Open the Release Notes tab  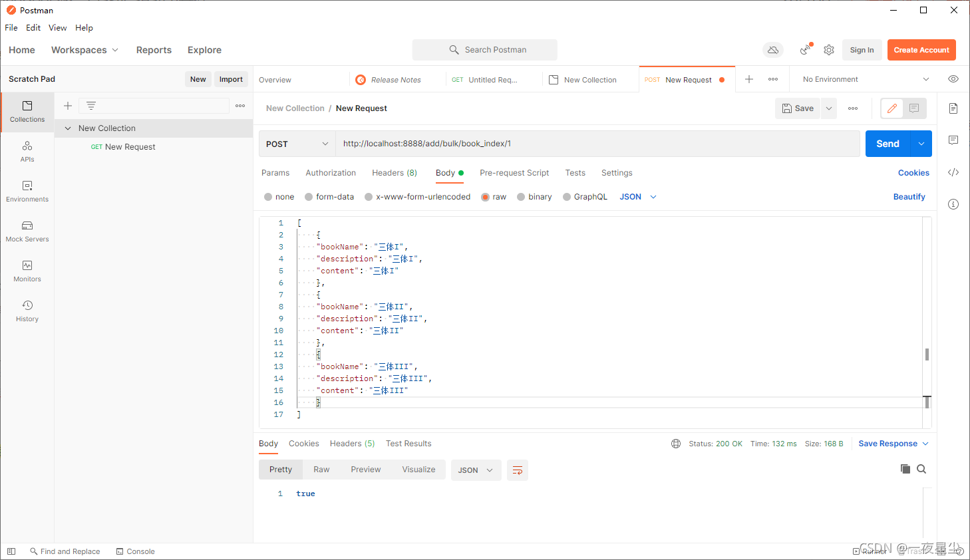click(397, 80)
